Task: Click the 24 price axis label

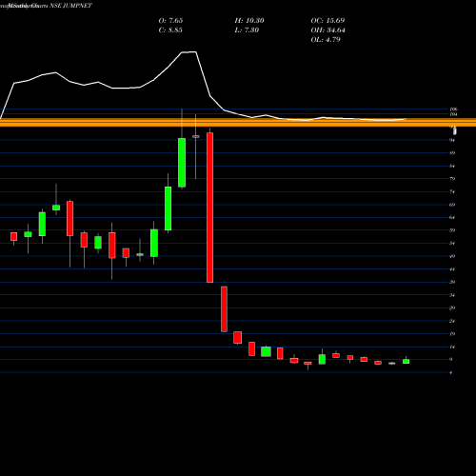Action: 452,321
